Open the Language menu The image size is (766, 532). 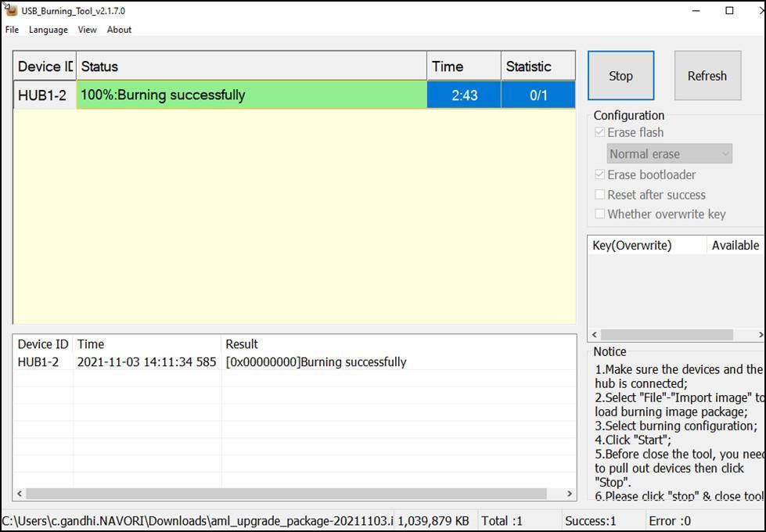click(49, 30)
